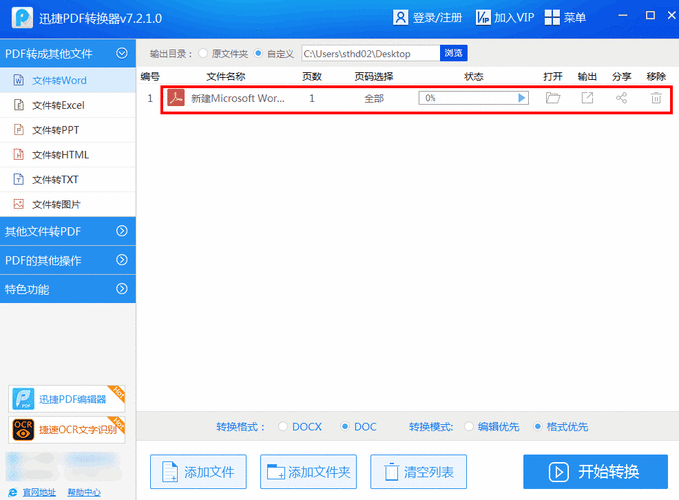This screenshot has width=679, height=500.
Task: Click the HTML icon beside 文件转HTML
Action: (19, 155)
